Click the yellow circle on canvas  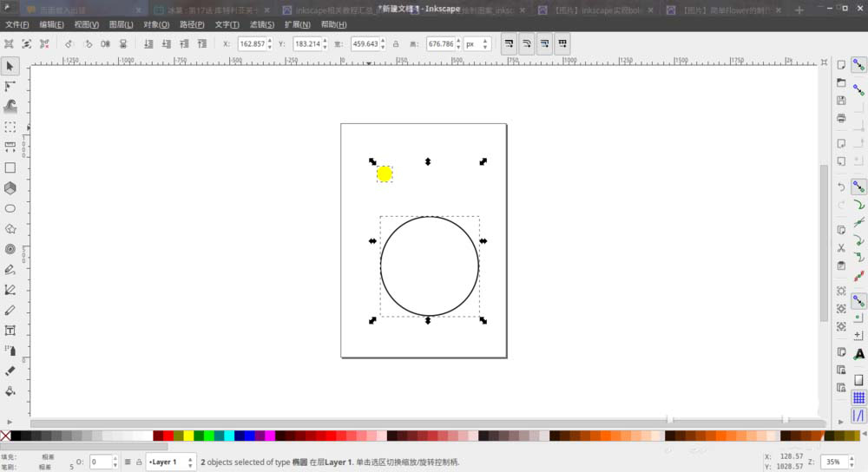[x=385, y=174]
